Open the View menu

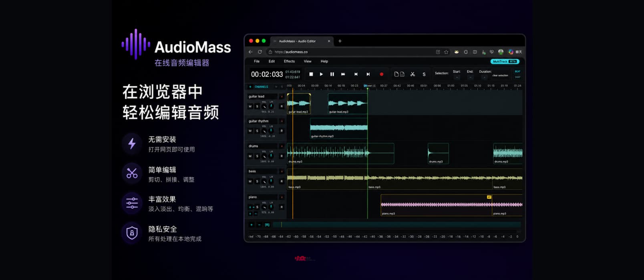point(308,62)
